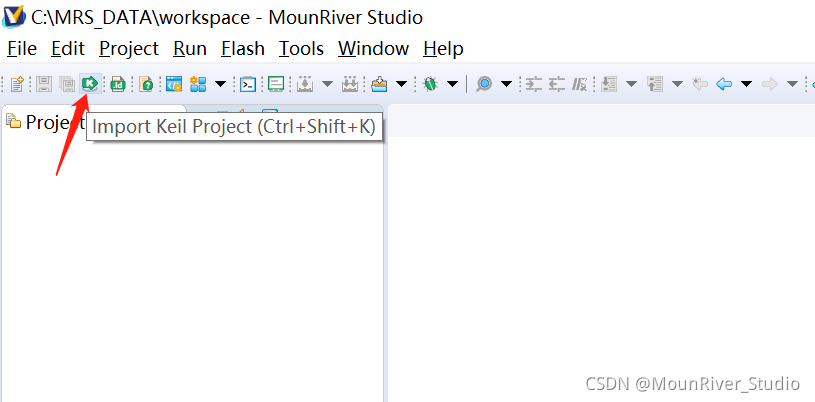Click the Toggle Comment slashes icon

coord(580,84)
